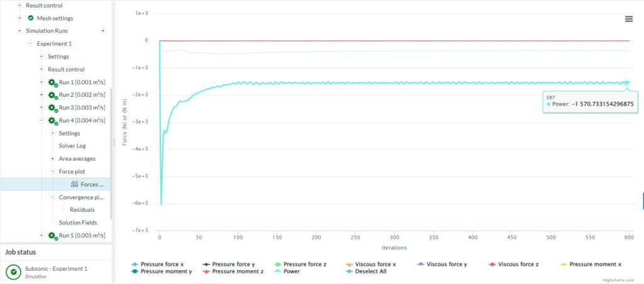Click the green Mesh settings checkmark icon
The height and width of the screenshot is (284, 644).
pyautogui.click(x=31, y=18)
